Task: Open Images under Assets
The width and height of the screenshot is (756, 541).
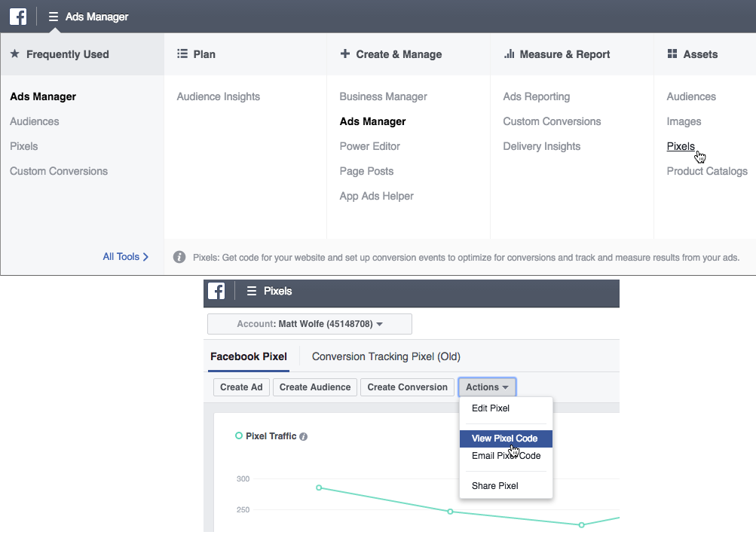Action: click(x=684, y=121)
